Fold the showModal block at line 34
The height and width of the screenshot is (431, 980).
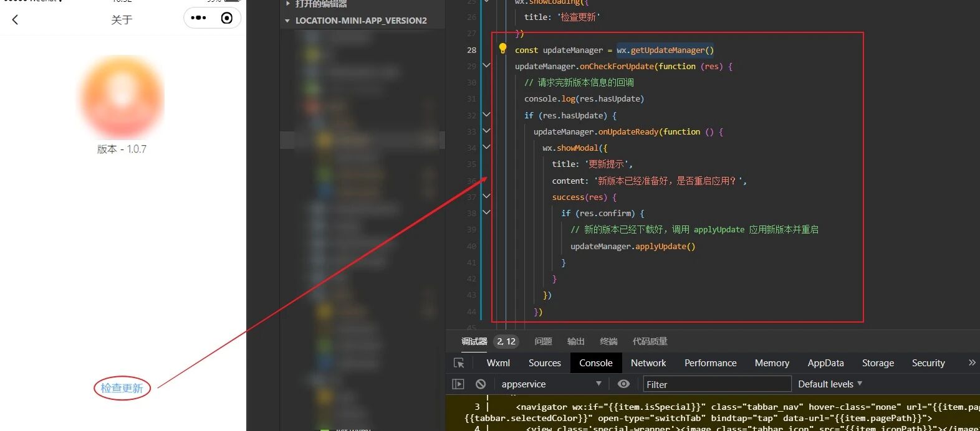(x=486, y=147)
